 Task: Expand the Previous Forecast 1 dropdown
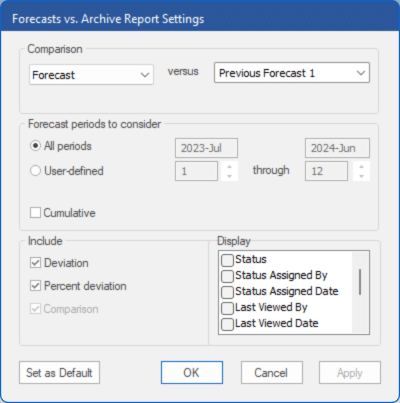292,73
